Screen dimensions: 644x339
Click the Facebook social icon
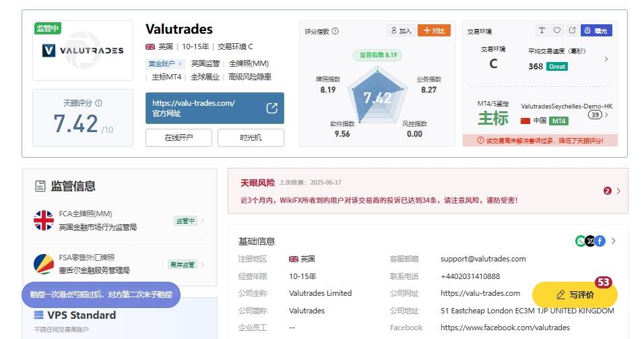click(600, 241)
